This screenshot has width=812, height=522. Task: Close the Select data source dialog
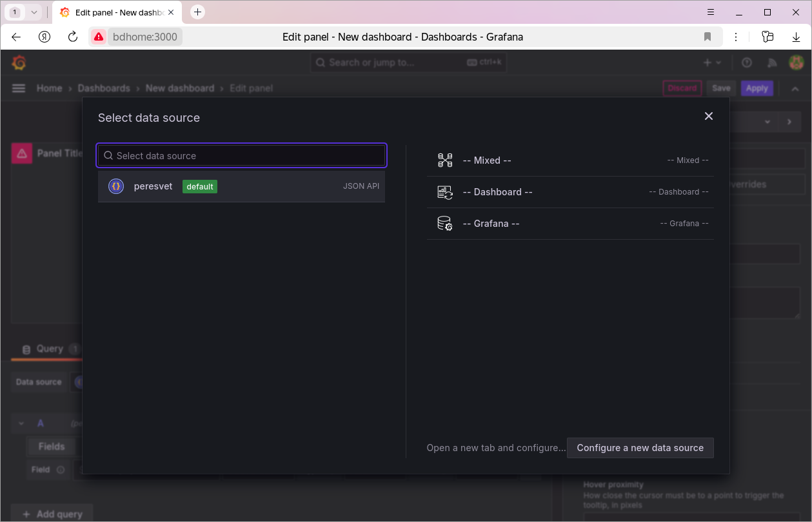point(709,116)
